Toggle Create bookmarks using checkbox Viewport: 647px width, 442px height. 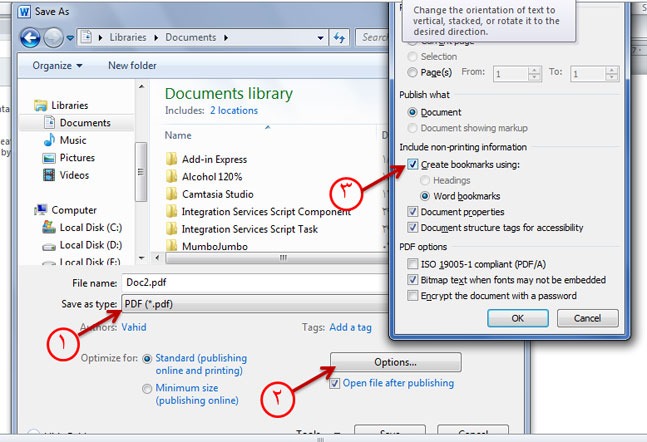413,165
